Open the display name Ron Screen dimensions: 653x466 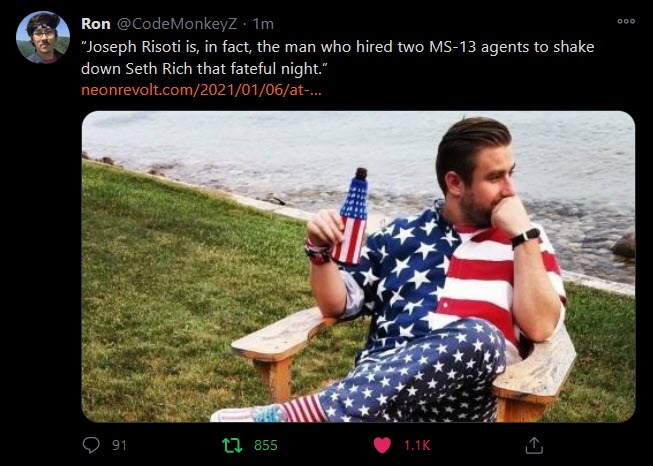tap(96, 24)
